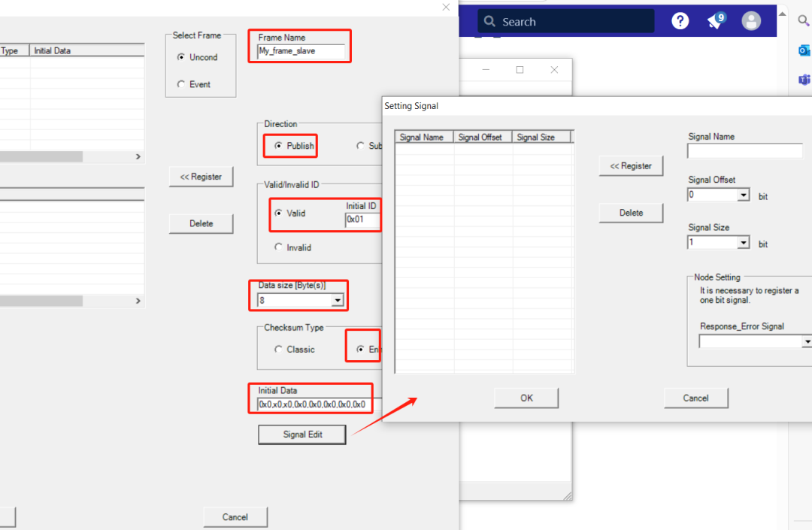
Task: Choose Classic checksum type
Action: [279, 350]
